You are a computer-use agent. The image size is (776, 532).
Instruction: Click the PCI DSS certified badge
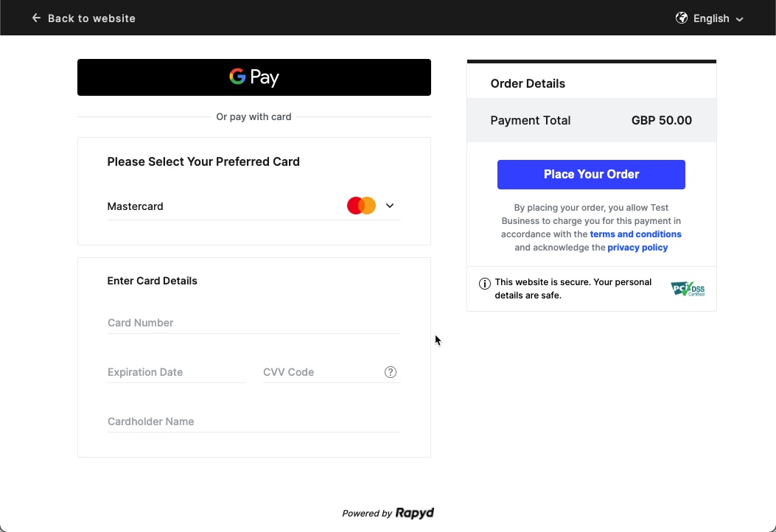pos(688,289)
